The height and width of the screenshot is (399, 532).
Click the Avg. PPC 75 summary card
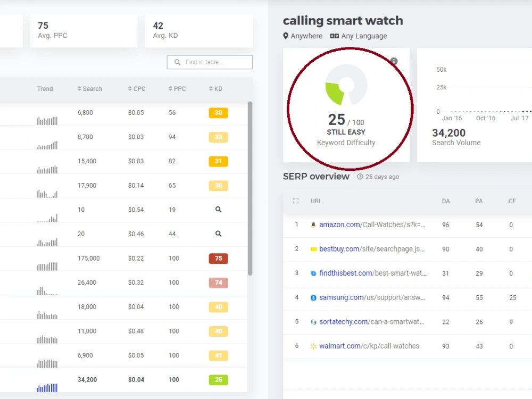pyautogui.click(x=84, y=30)
